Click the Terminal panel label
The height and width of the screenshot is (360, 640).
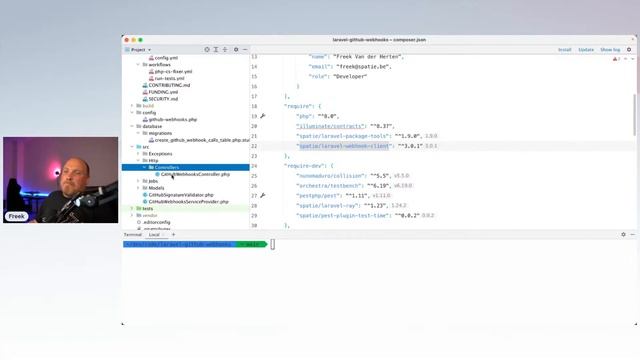[133, 235]
